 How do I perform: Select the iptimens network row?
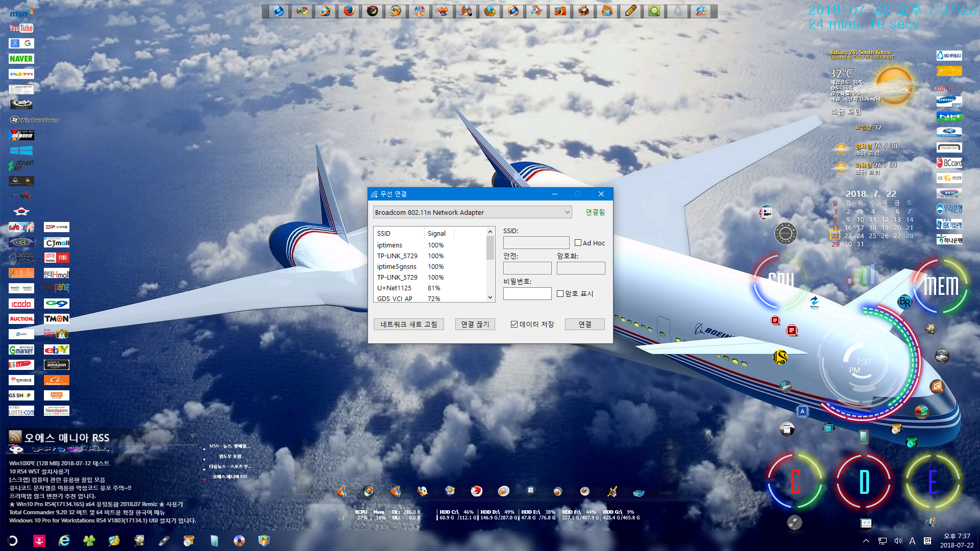(x=430, y=245)
